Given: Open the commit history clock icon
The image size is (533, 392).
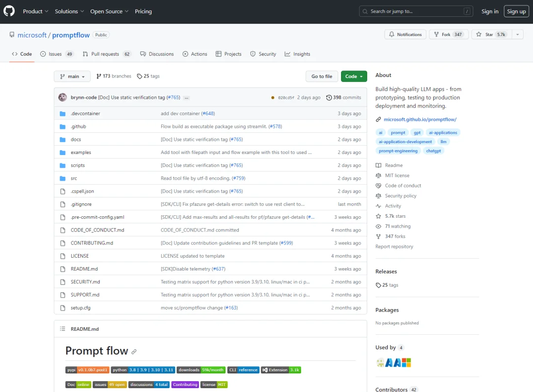Looking at the screenshot, I should [x=329, y=98].
